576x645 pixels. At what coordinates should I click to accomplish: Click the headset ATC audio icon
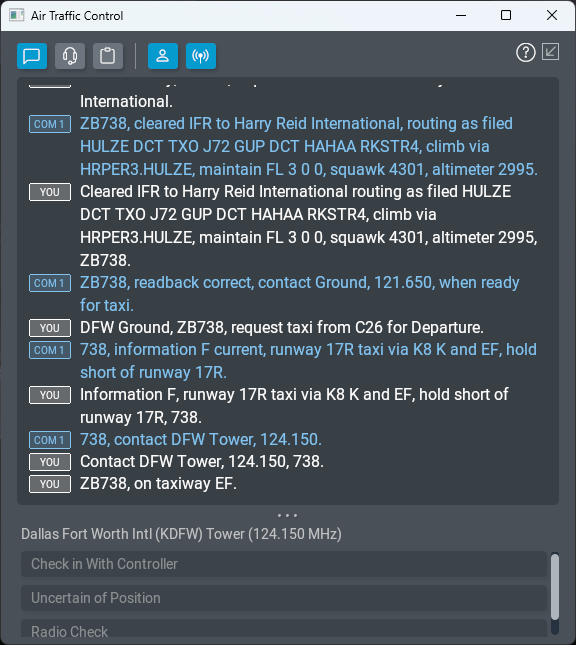(x=70, y=56)
